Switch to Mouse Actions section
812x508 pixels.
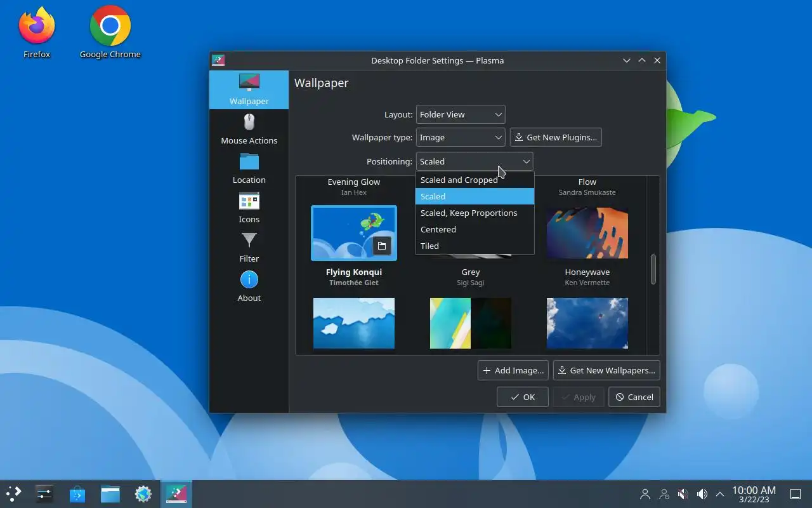[x=249, y=129]
